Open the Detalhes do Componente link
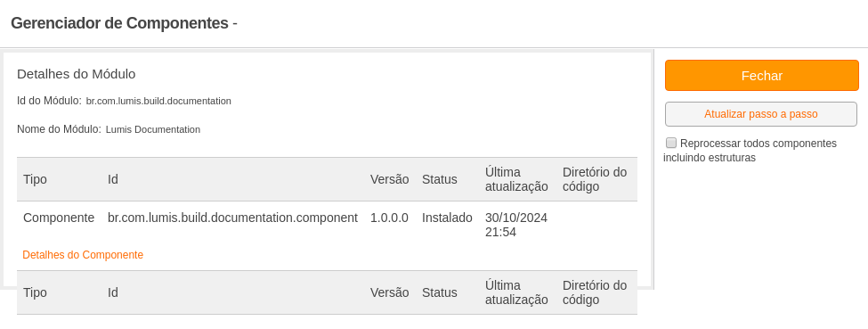The width and height of the screenshot is (868, 329). [83, 255]
